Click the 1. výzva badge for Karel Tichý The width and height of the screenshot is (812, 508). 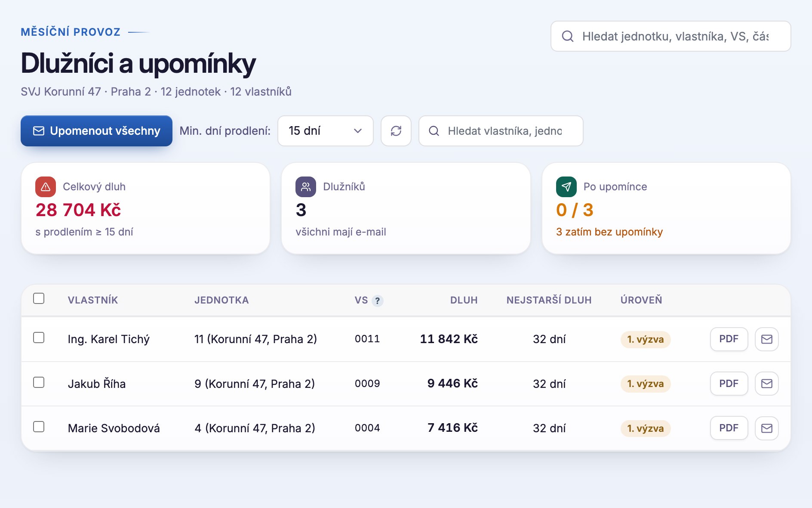click(645, 339)
